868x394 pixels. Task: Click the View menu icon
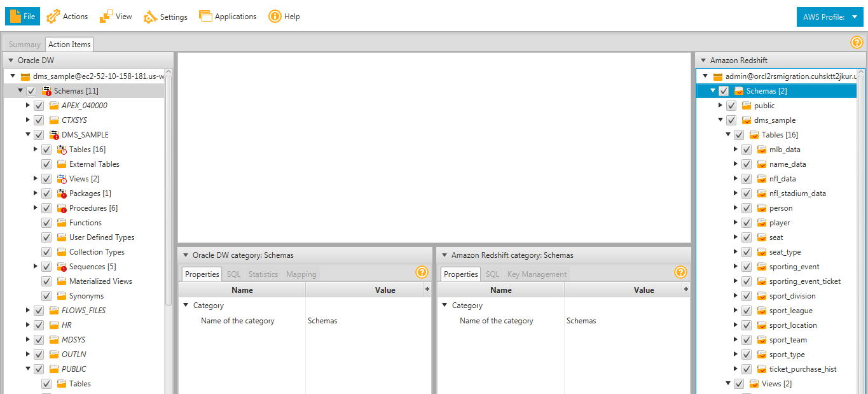click(x=106, y=17)
